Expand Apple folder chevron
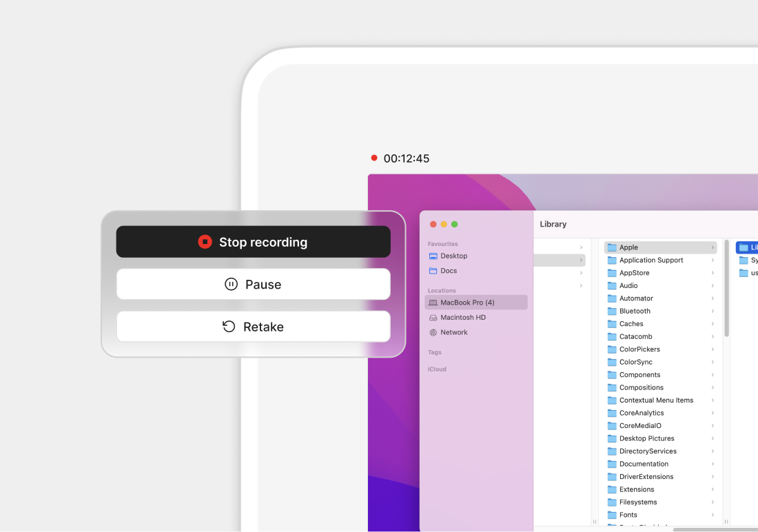 click(713, 247)
